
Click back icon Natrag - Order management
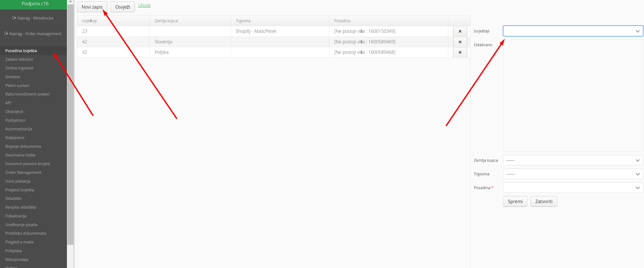(7, 34)
